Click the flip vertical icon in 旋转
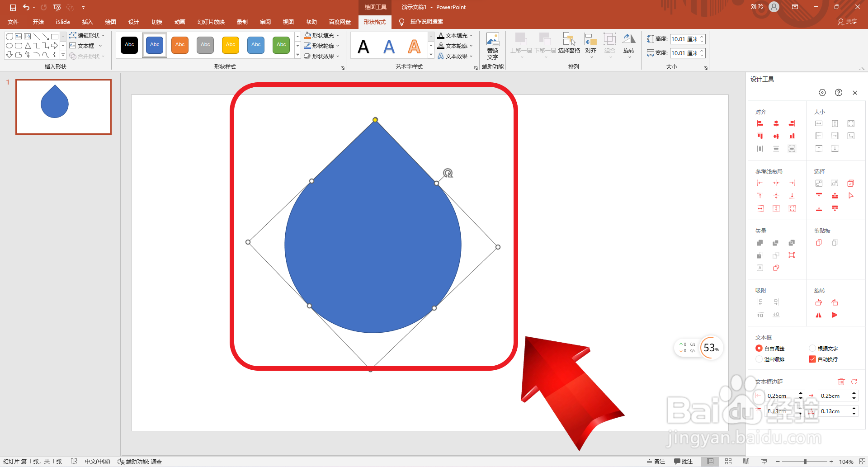Image resolution: width=868 pixels, height=467 pixels. click(x=835, y=315)
